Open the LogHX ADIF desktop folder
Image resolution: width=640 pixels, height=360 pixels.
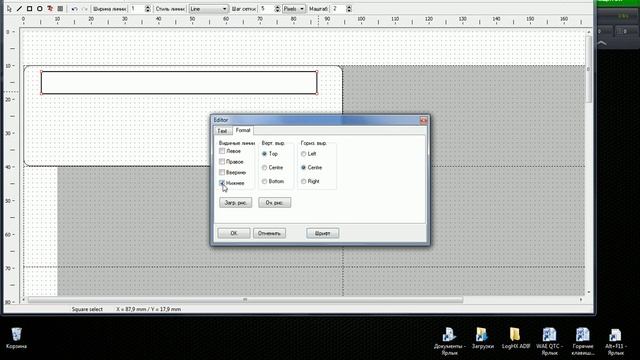[516, 338]
